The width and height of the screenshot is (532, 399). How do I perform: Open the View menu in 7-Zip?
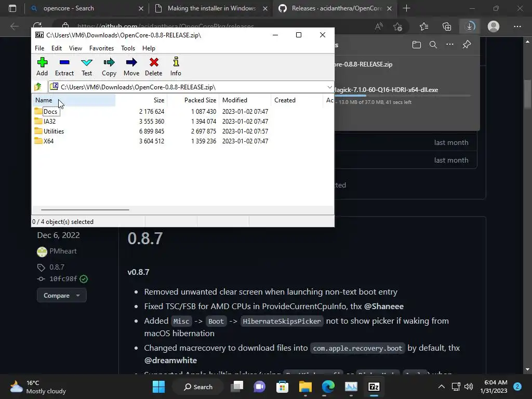75,48
